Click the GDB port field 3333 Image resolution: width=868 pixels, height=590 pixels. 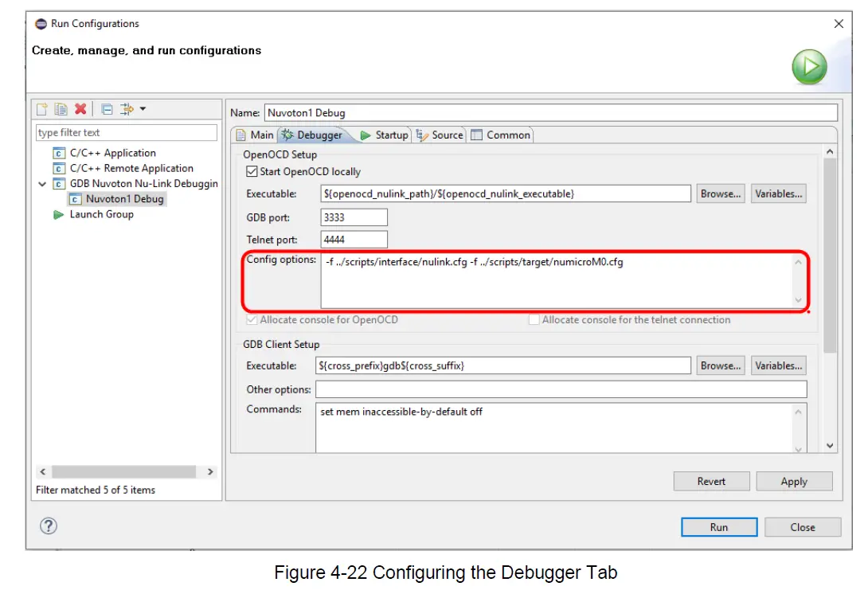354,217
